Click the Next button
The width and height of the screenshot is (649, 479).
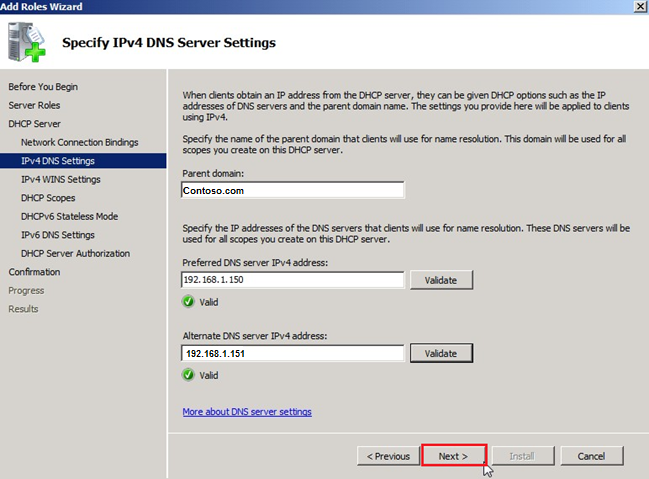454,456
